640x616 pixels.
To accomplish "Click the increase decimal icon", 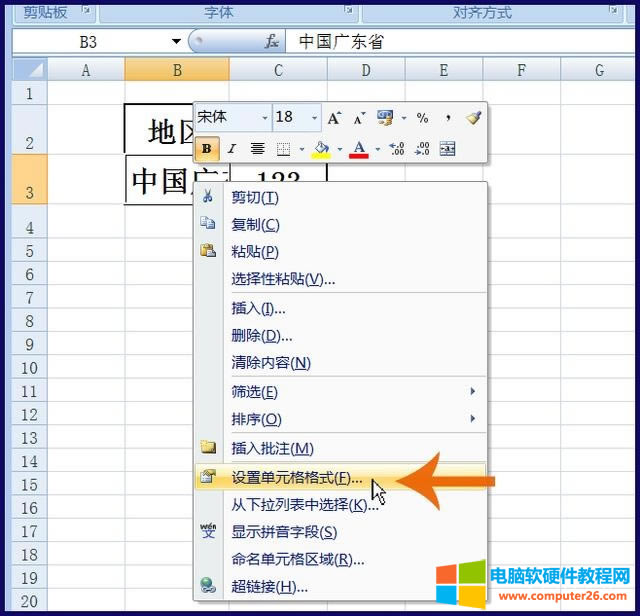I will (x=396, y=149).
